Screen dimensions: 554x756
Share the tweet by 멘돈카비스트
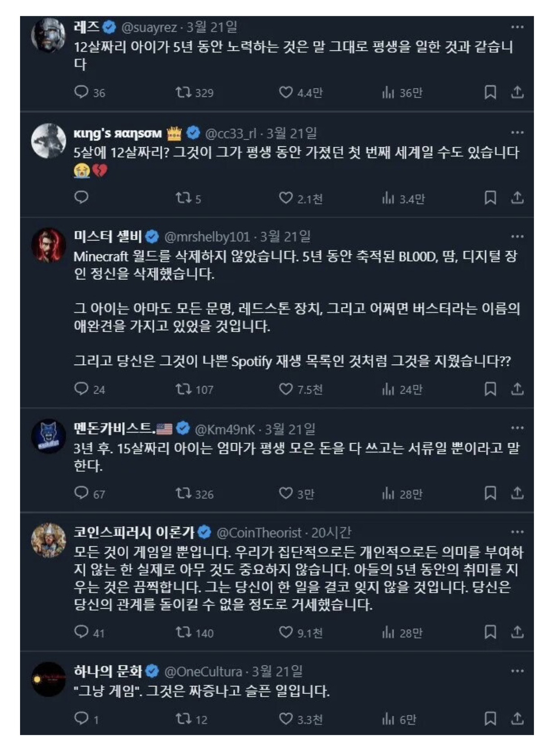click(x=517, y=493)
